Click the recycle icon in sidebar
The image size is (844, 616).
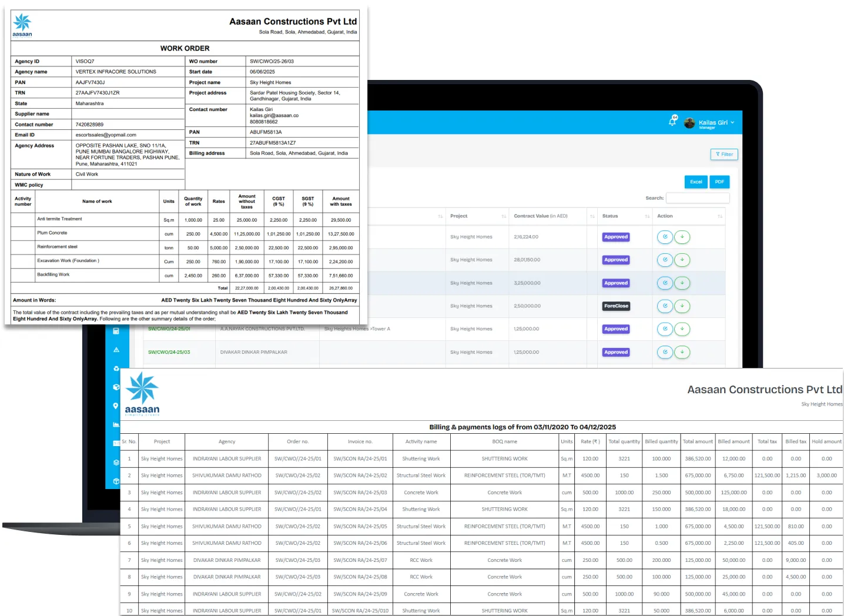point(116,369)
